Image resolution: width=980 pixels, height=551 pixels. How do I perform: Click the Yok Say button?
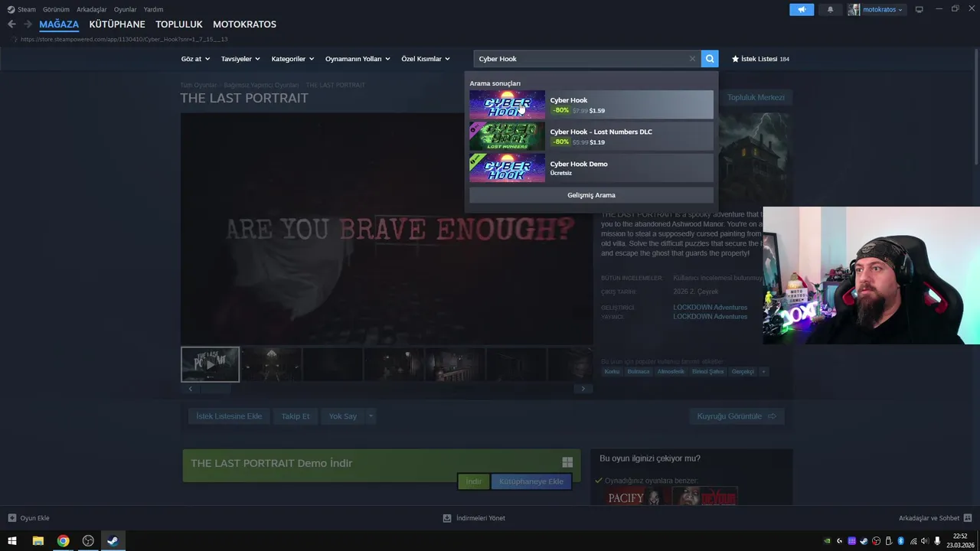(343, 416)
